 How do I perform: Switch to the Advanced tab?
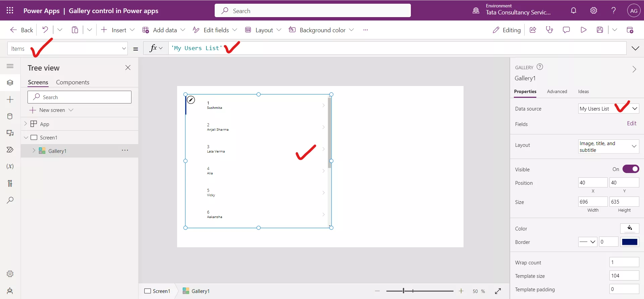557,91
